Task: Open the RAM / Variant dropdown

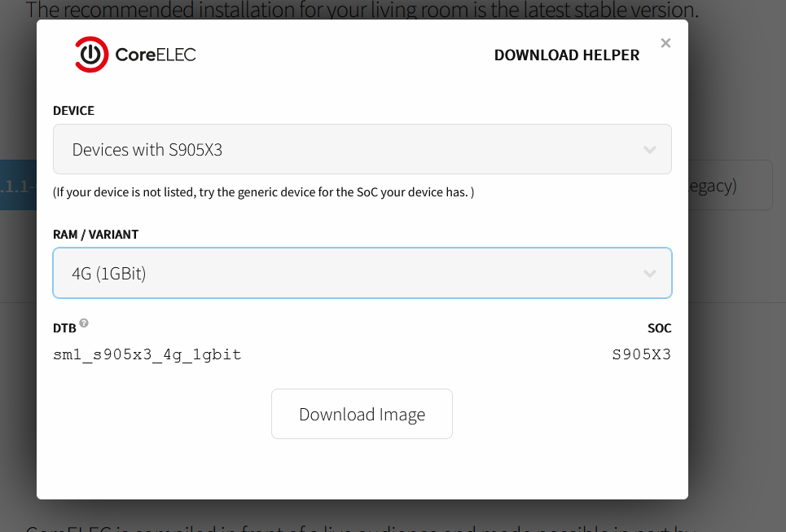Action: (362, 273)
